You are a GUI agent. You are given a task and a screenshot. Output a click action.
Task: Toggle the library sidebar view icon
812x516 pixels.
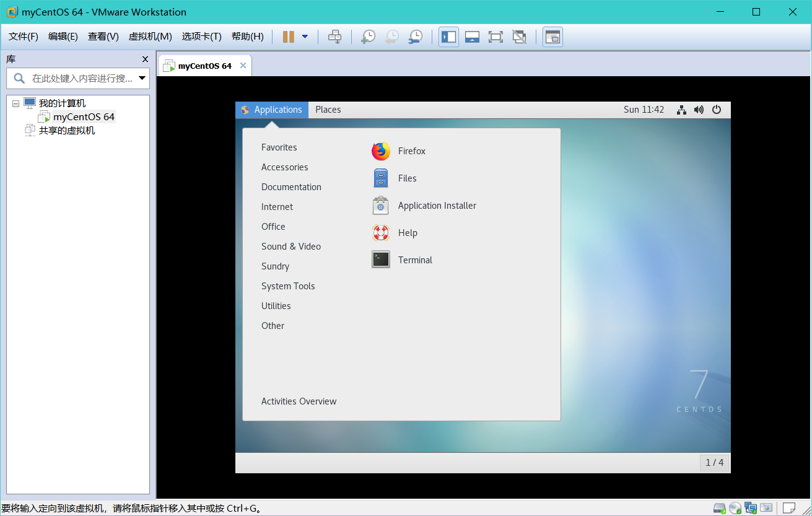tap(448, 37)
